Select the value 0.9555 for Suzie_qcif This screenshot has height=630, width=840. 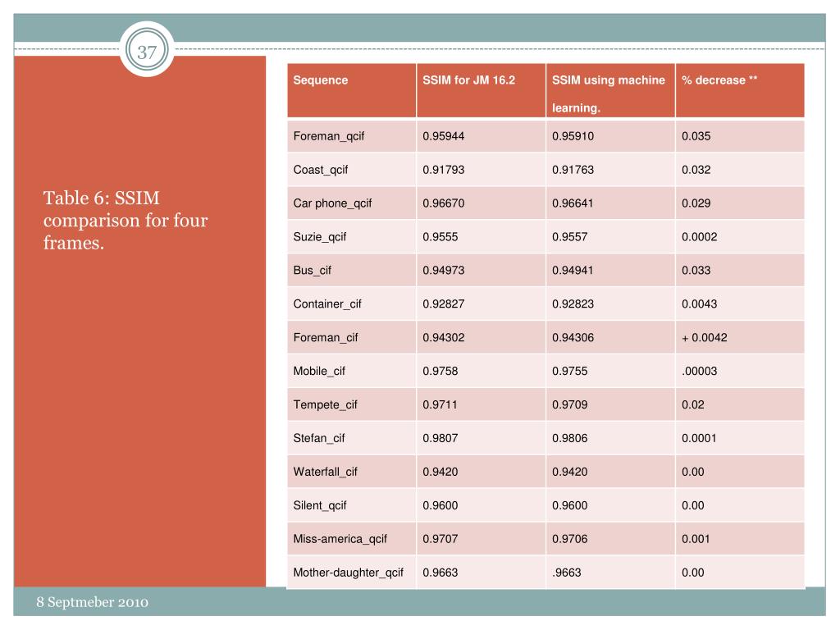coord(441,237)
